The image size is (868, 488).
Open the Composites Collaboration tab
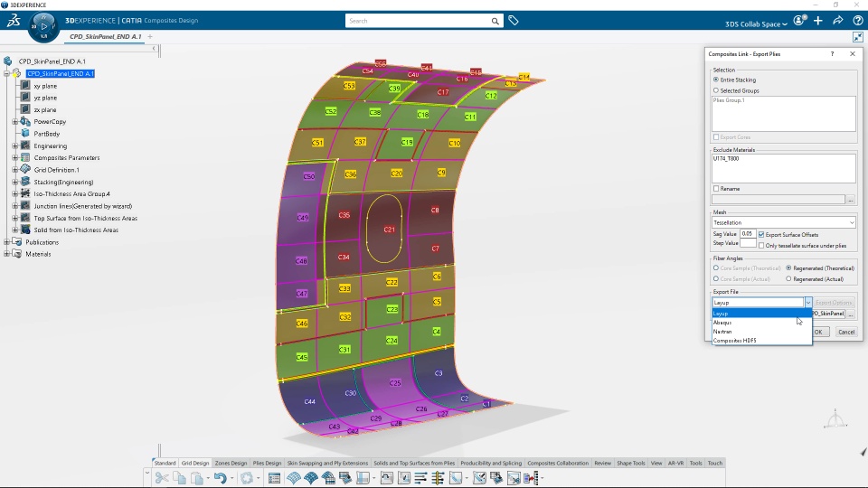pos(558,463)
